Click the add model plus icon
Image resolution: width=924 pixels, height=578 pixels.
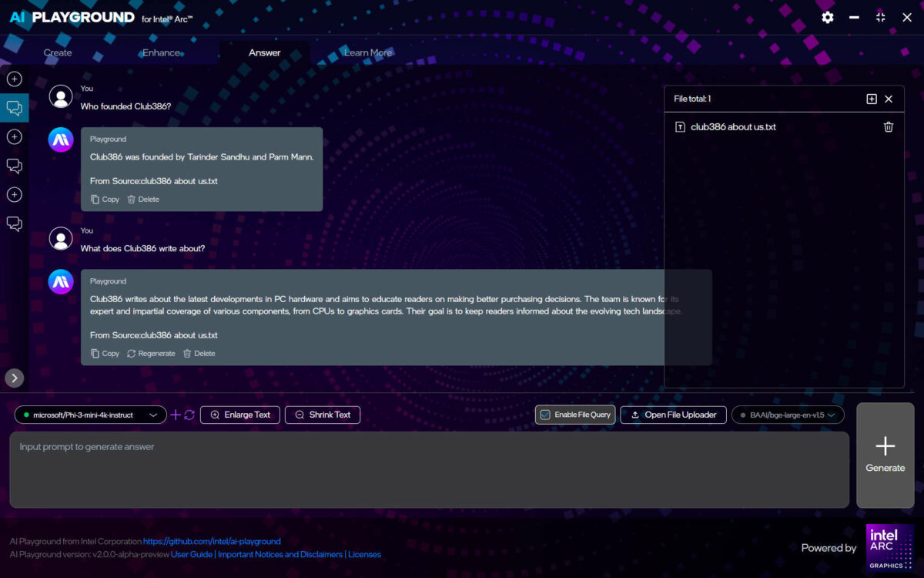click(176, 415)
